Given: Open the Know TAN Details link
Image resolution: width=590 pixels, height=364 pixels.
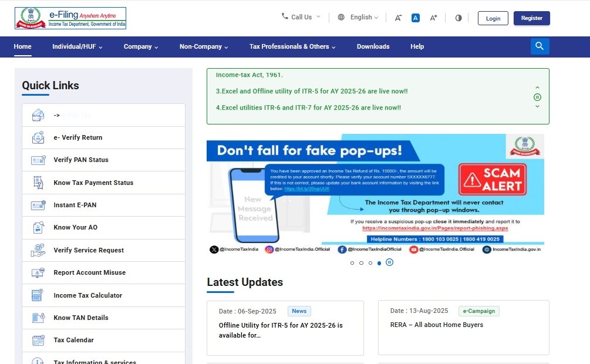Looking at the screenshot, I should 81,318.
